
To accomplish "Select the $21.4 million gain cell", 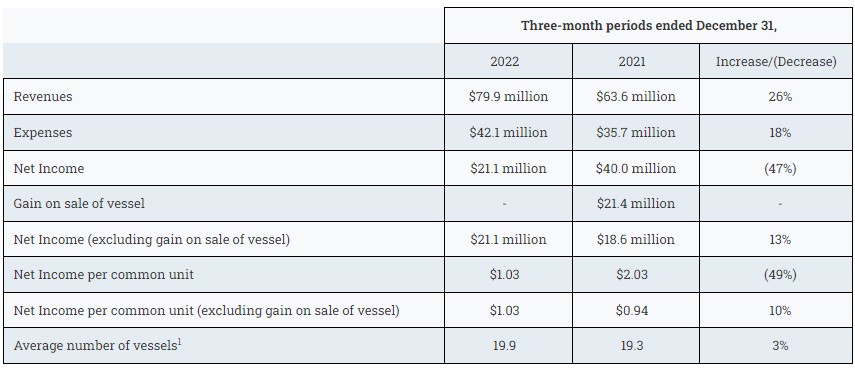I will pyautogui.click(x=636, y=204).
